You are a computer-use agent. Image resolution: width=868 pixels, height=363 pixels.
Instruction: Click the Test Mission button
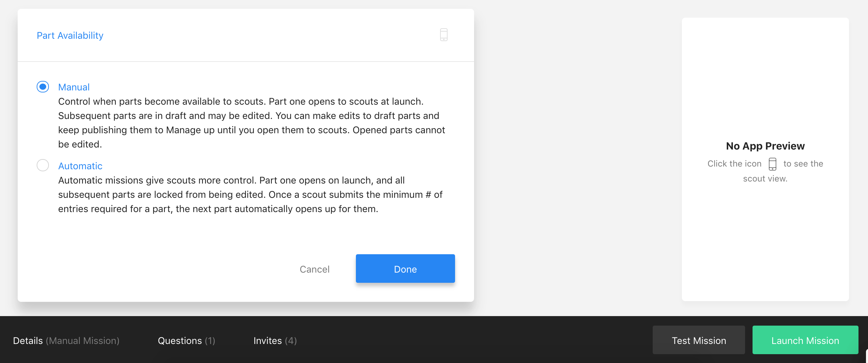coord(699,340)
